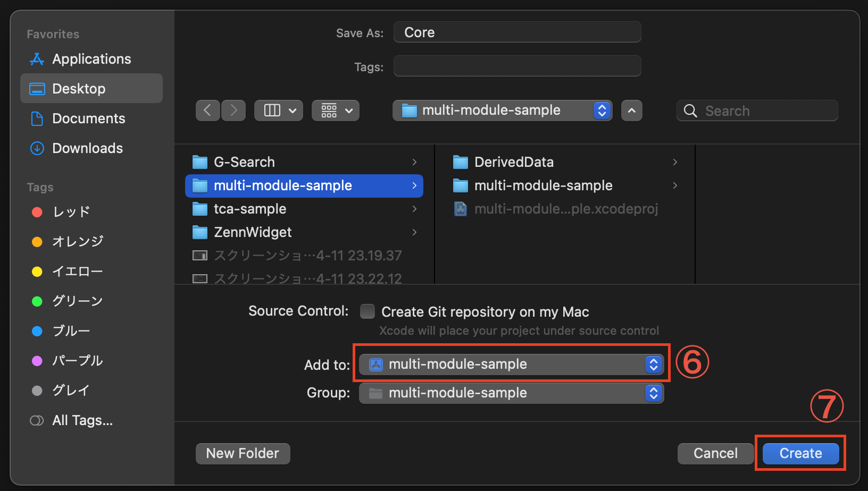Screen dimensions: 868x491
Task: Expand the ZennWidget row chevron
Action: [x=414, y=232]
